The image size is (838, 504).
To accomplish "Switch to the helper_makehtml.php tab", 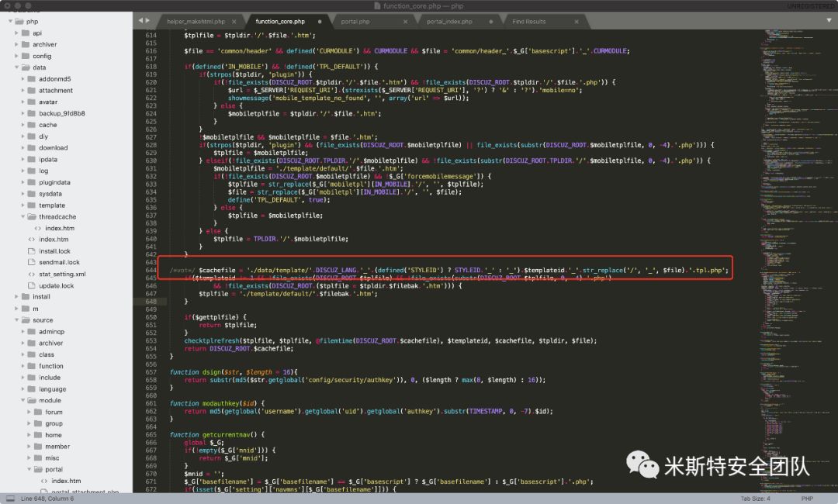I will (196, 22).
